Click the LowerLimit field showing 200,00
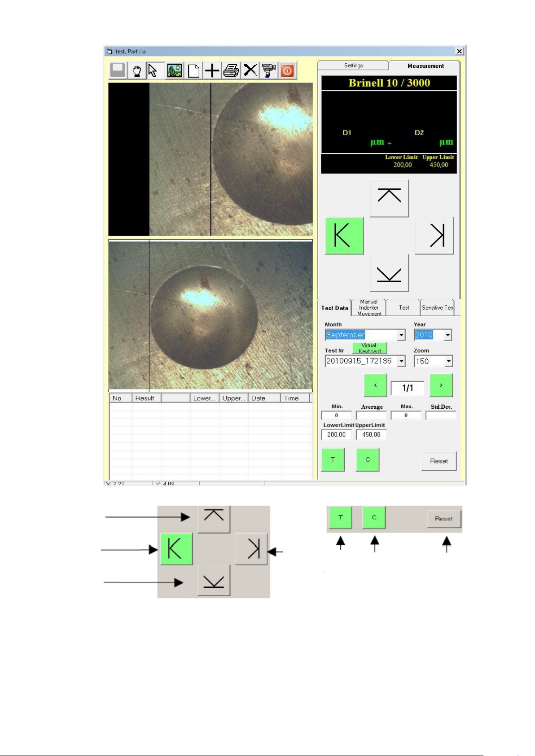This screenshot has height=756, width=535. [337, 435]
